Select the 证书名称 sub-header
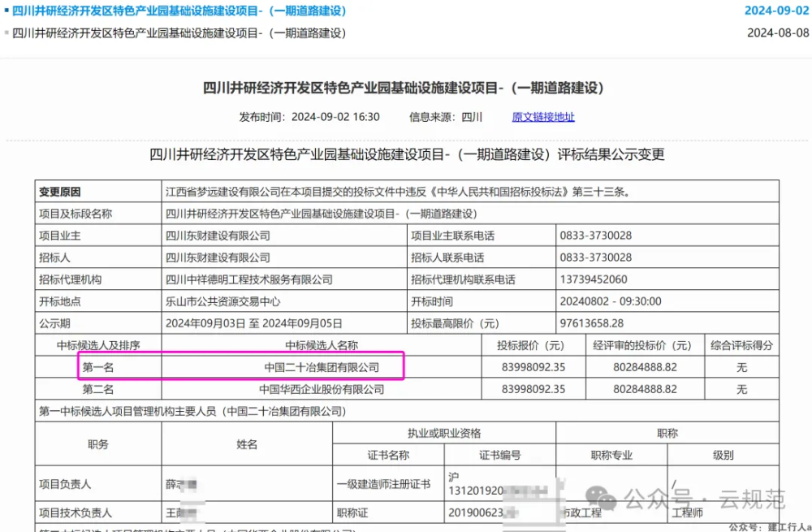Screen dimensions: 812x532 pyautogui.click(x=388, y=456)
